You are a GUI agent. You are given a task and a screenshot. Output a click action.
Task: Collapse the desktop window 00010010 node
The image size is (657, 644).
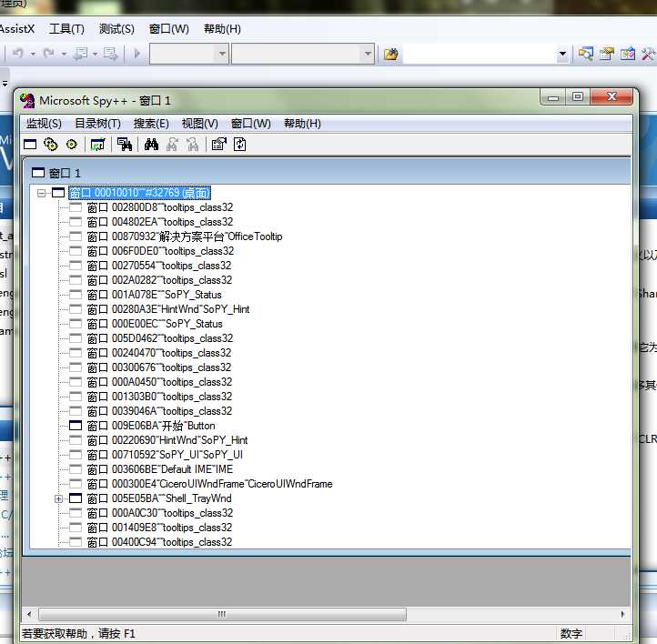coord(41,193)
